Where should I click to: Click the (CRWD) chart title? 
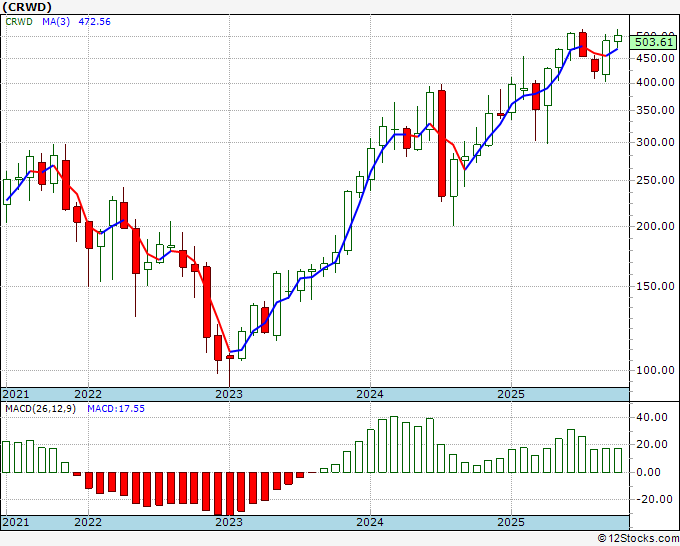pos(27,7)
